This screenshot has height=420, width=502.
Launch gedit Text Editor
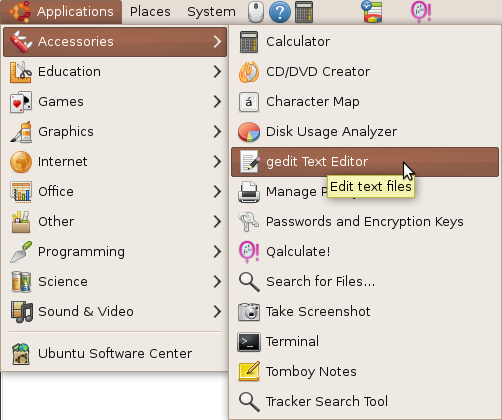(x=365, y=162)
